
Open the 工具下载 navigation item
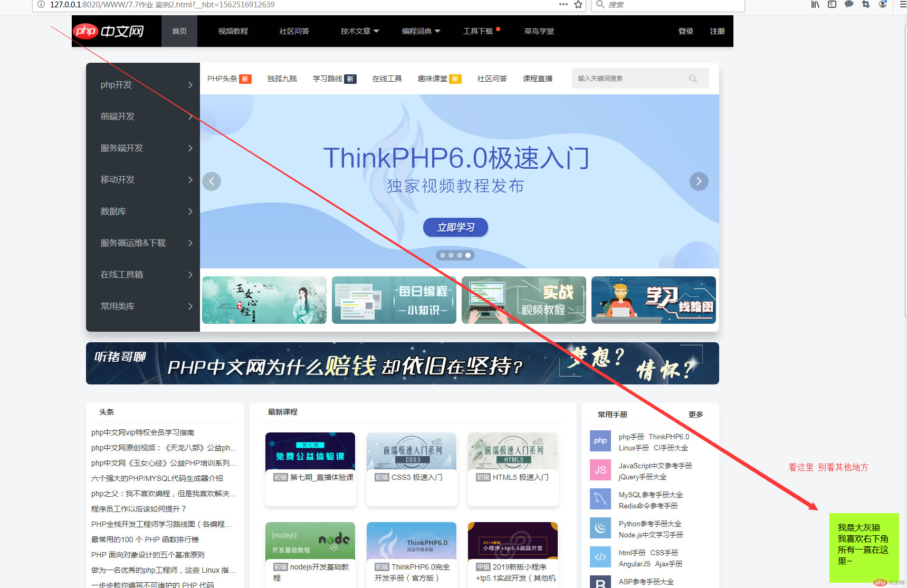click(x=478, y=31)
